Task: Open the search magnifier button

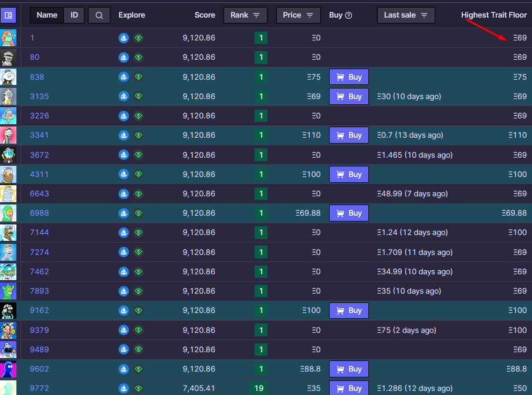Action: [x=99, y=15]
